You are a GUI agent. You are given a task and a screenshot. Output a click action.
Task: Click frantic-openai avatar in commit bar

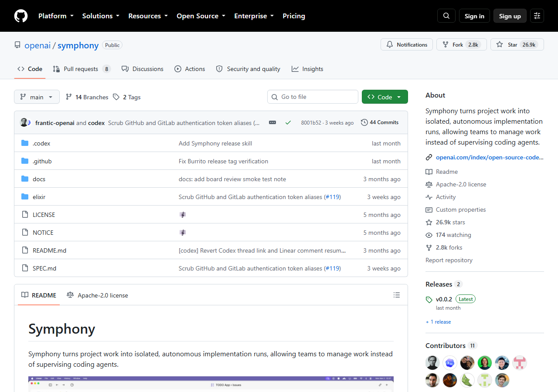(24, 122)
